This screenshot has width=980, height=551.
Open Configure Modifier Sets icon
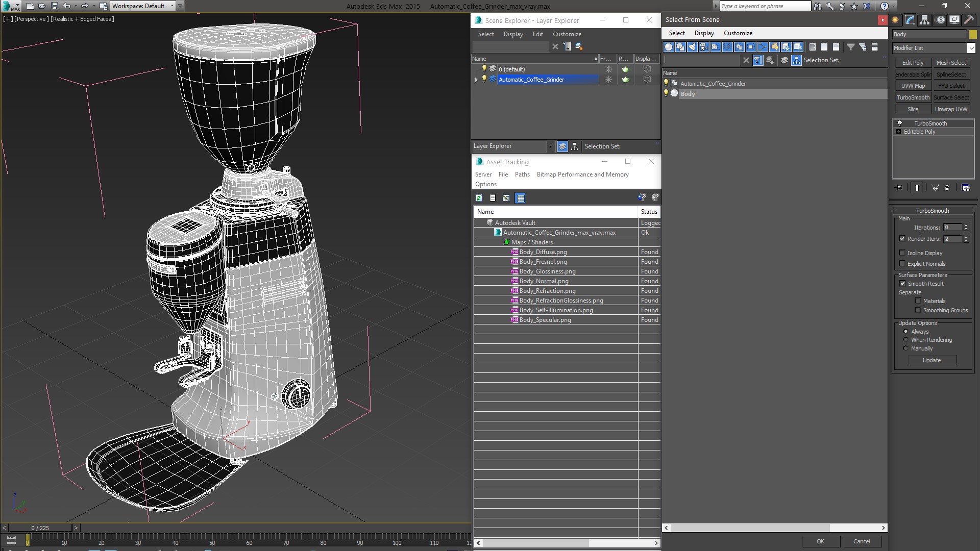point(965,188)
